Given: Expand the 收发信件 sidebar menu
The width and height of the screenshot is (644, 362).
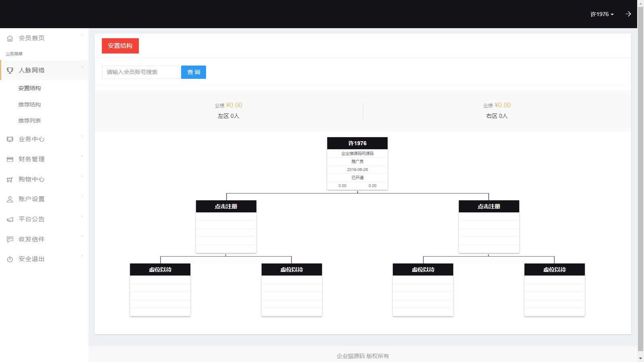Looking at the screenshot, I should (x=31, y=239).
